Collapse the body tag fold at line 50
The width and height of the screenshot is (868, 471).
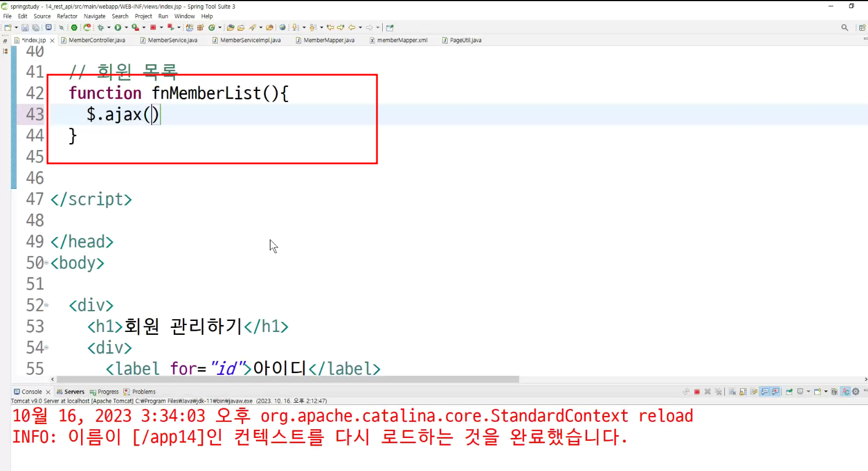[x=46, y=263]
